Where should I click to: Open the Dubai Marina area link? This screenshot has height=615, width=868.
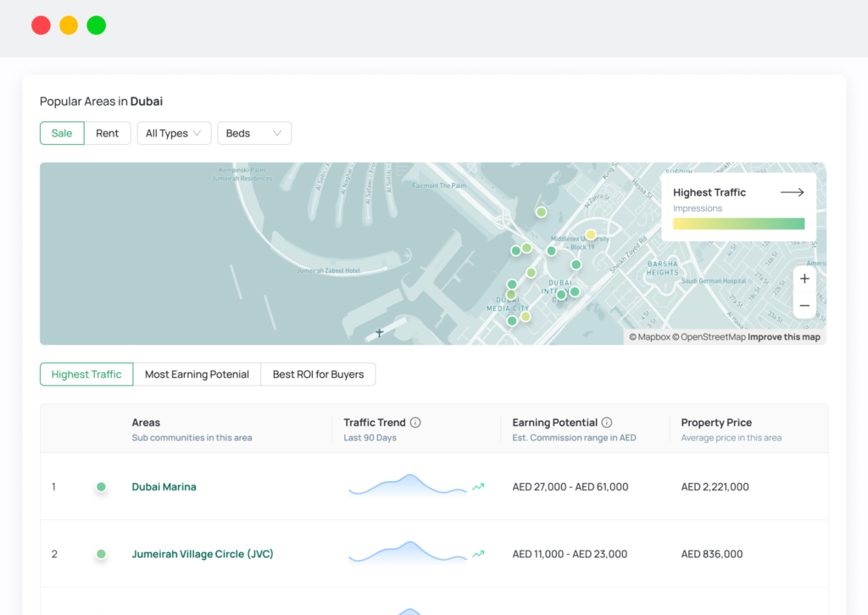tap(164, 487)
